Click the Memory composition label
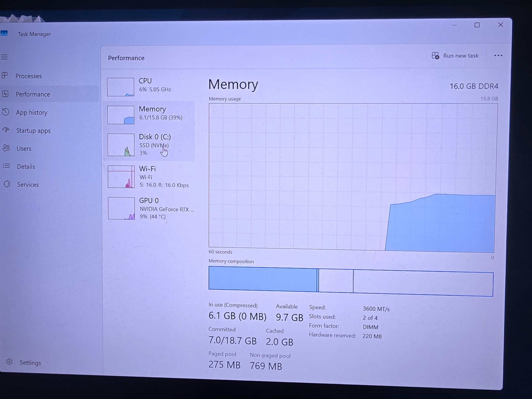This screenshot has height=399, width=532. tap(231, 261)
